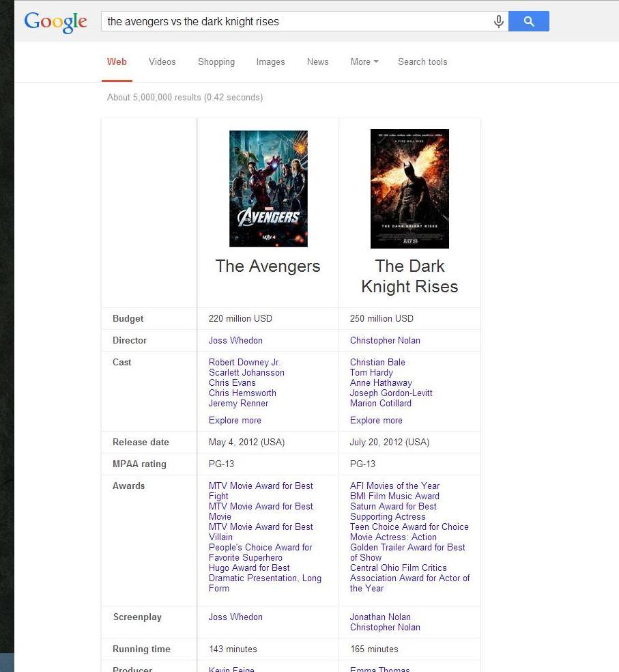
Task: Open Central Ohio Film Critics Association Award
Action: tap(409, 578)
